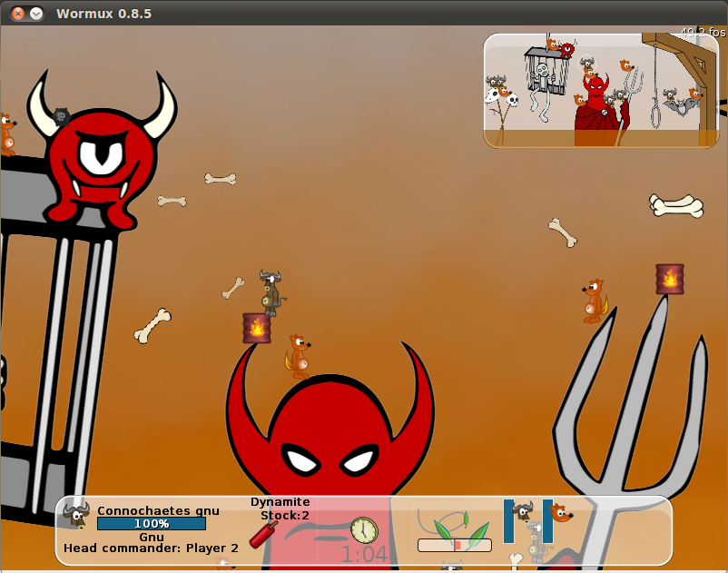Image resolution: width=728 pixels, height=573 pixels.
Task: Open the minimap preview of the map
Action: pyautogui.click(x=601, y=91)
